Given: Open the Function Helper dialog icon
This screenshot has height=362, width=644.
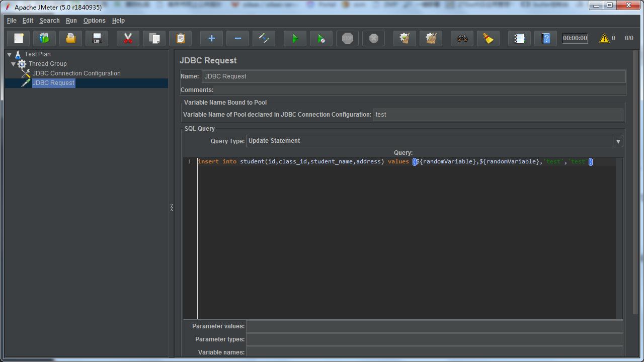Looking at the screenshot, I should 520,38.
